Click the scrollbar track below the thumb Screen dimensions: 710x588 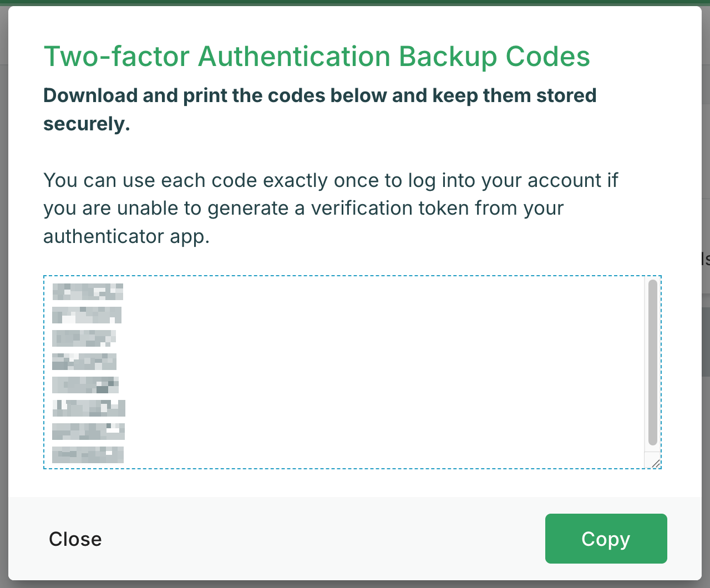click(652, 449)
